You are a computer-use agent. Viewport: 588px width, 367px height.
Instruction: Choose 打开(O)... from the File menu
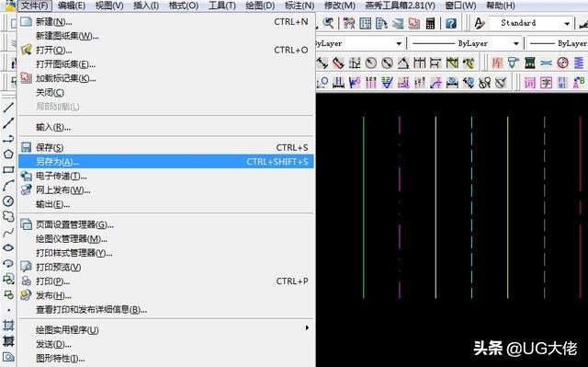(x=165, y=50)
